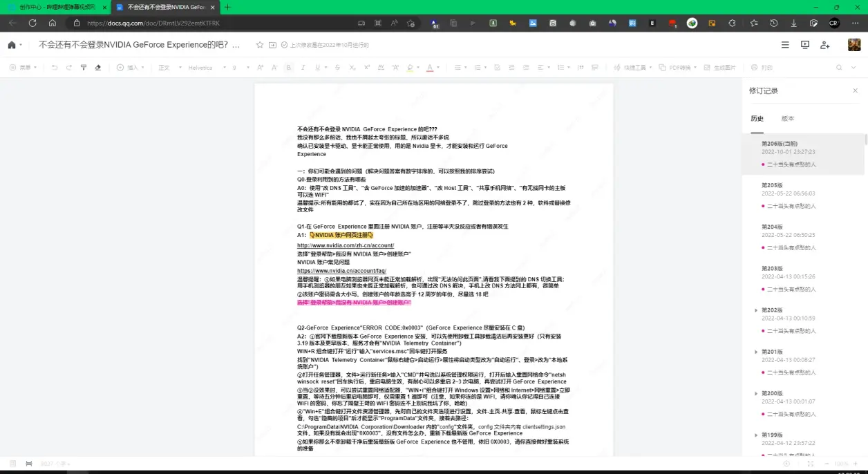868x474 pixels.
Task: Open the font color dropdown arrow
Action: [438, 68]
